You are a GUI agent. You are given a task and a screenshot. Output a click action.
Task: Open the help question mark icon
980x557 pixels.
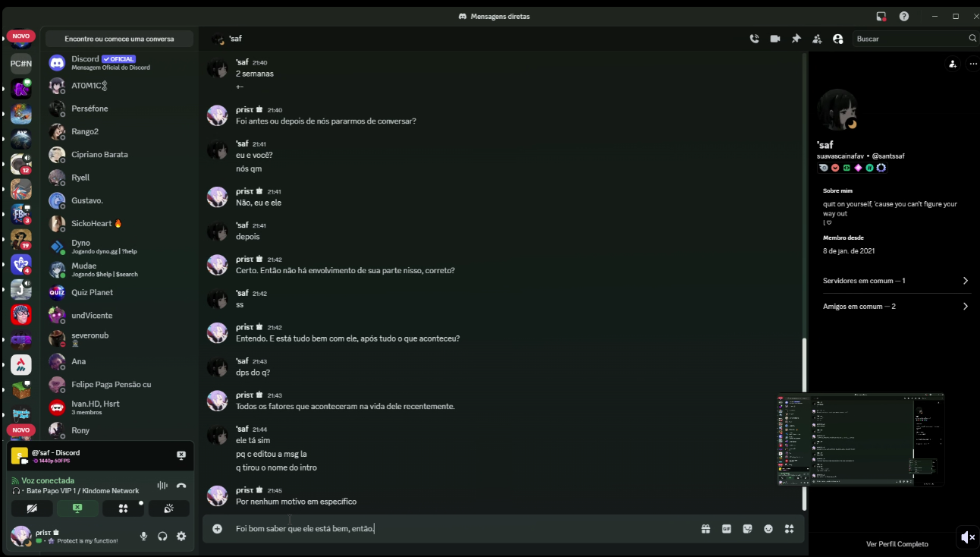904,16
